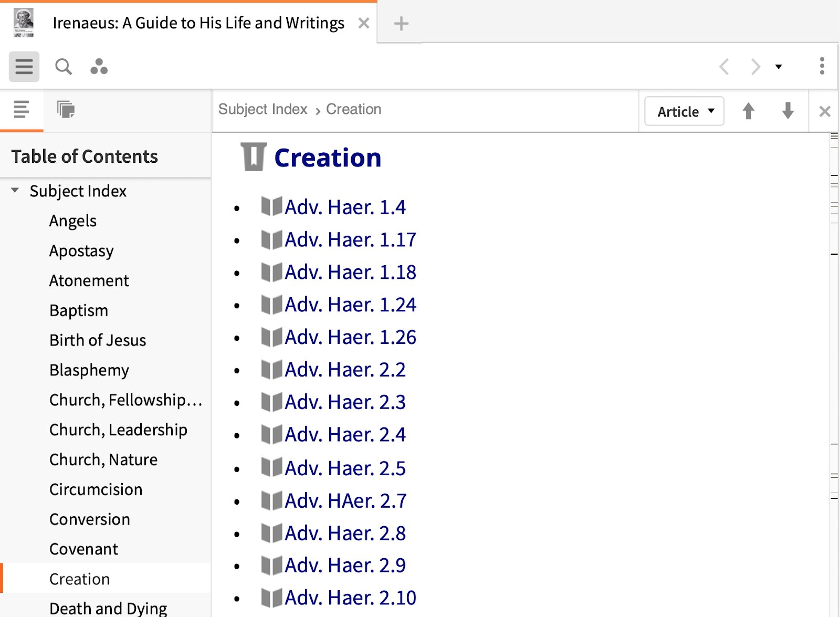
Task: Close the Irenaeus resource tab
Action: coord(363,23)
